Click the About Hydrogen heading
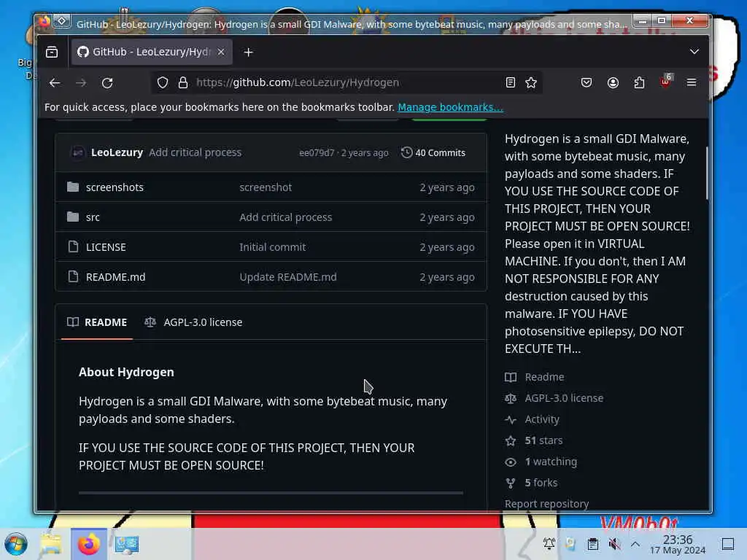This screenshot has width=747, height=560. pyautogui.click(x=126, y=373)
